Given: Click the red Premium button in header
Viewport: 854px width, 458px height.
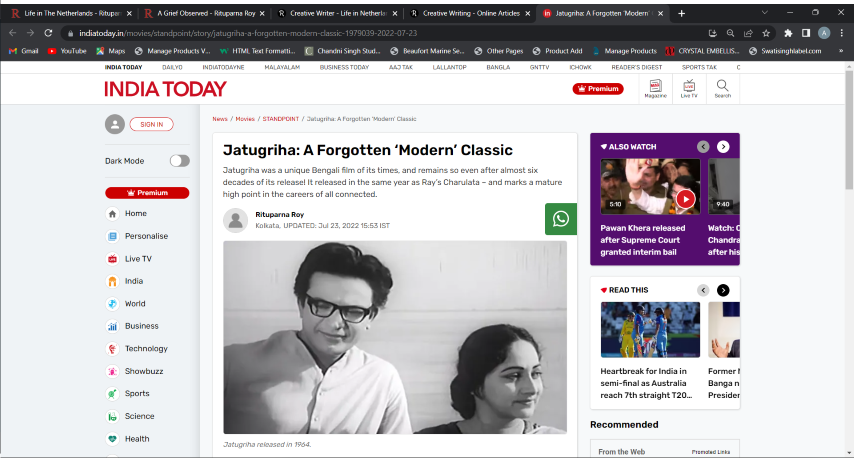Looking at the screenshot, I should [598, 88].
